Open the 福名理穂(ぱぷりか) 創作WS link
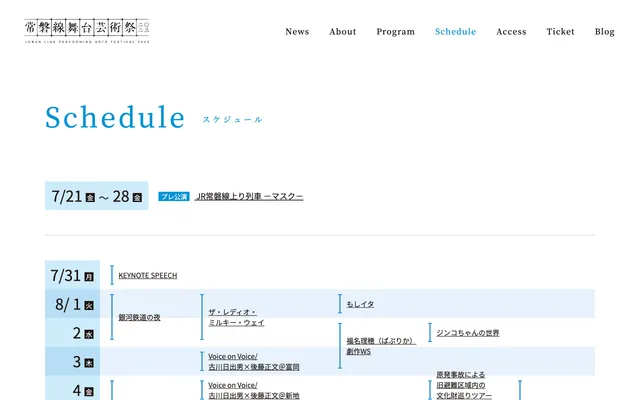 tap(381, 346)
